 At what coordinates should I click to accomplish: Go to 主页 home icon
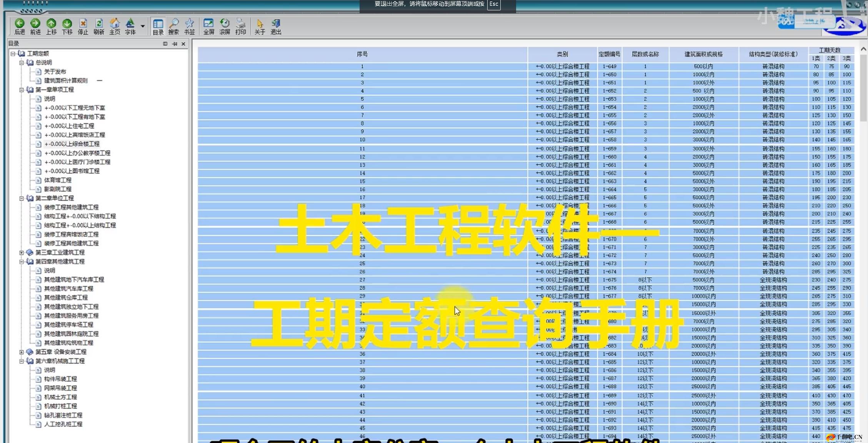[115, 24]
